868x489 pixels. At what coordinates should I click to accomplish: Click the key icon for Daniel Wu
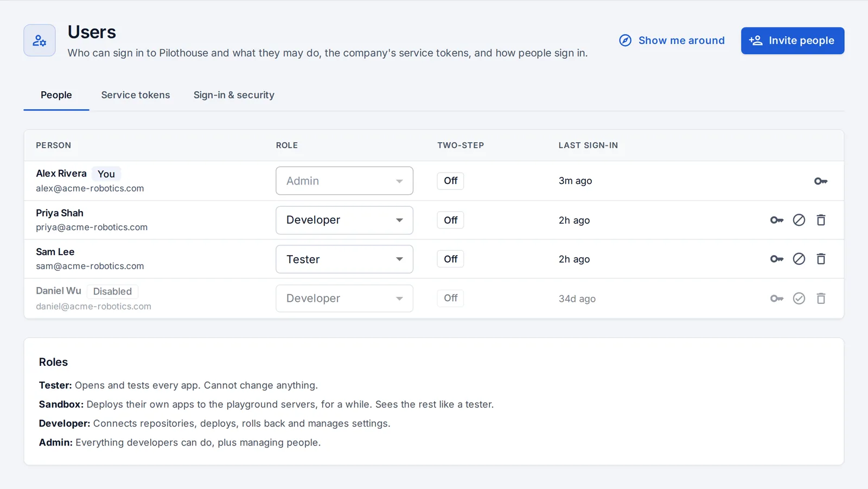tap(777, 299)
